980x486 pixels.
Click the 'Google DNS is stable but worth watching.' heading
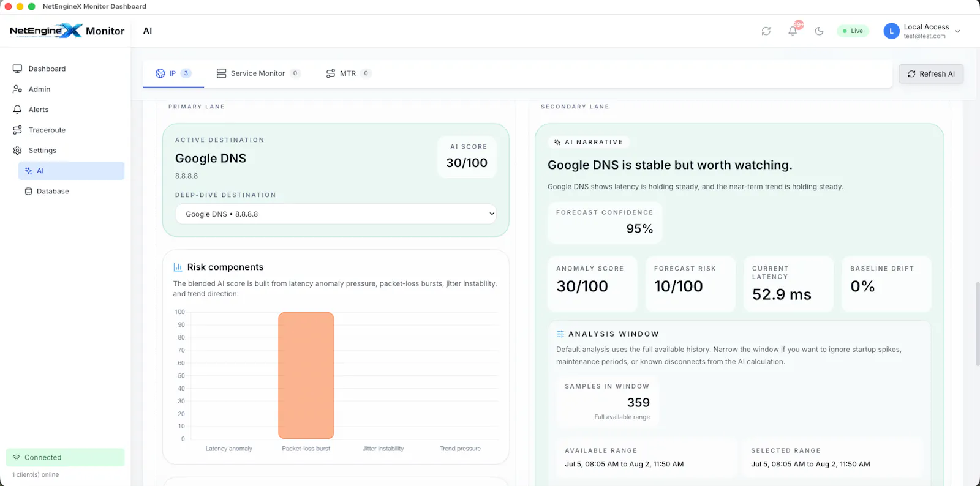click(670, 165)
